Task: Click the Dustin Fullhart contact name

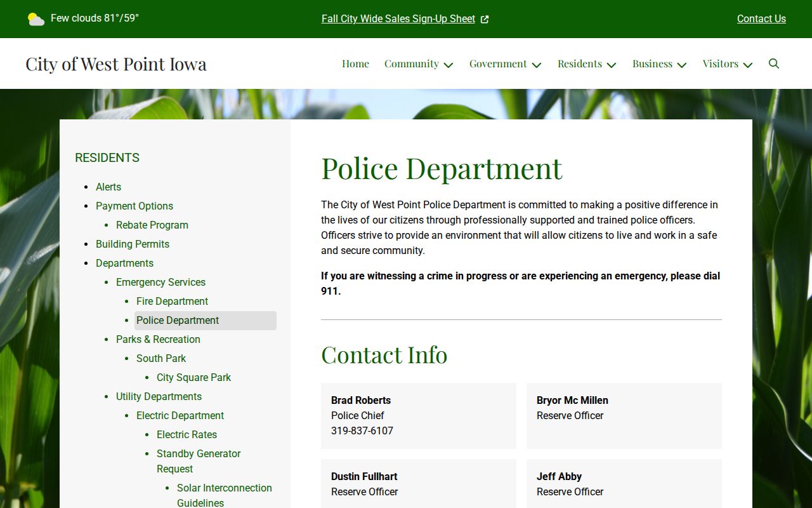Action: [x=364, y=476]
